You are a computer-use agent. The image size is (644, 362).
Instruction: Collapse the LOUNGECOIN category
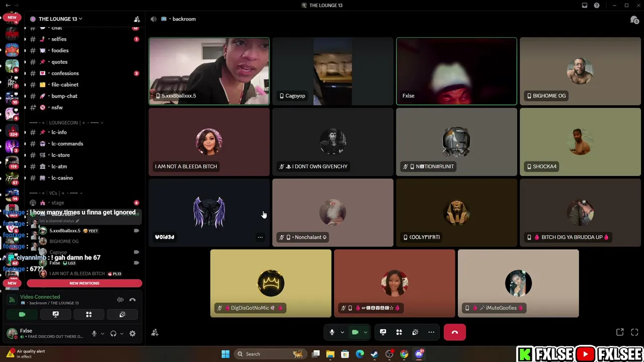tap(66, 123)
